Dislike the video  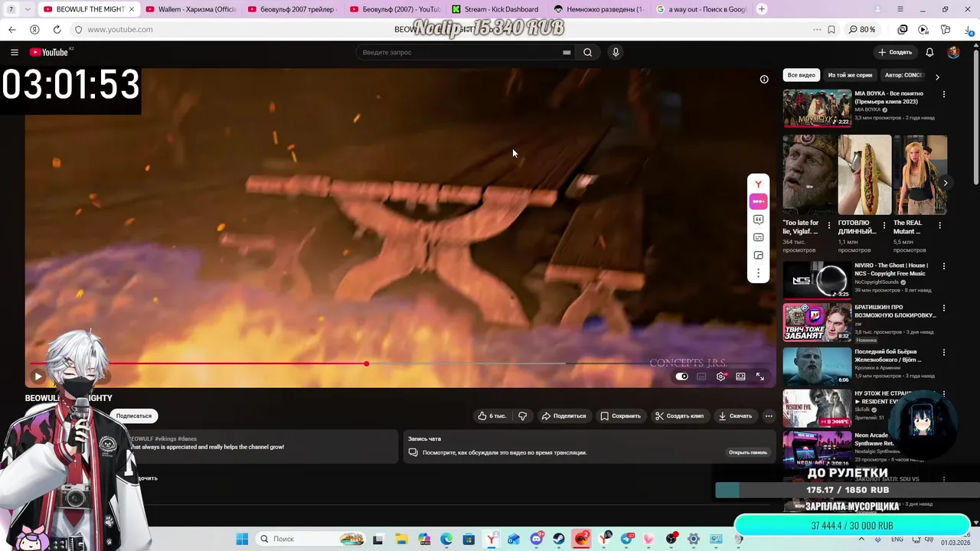(522, 416)
